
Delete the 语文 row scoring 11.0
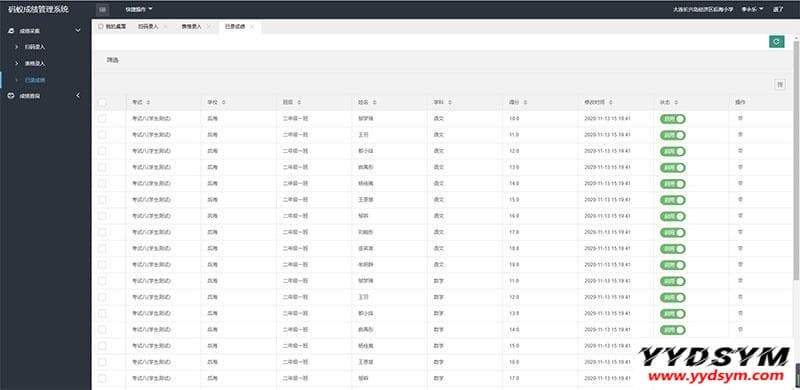[x=740, y=135]
